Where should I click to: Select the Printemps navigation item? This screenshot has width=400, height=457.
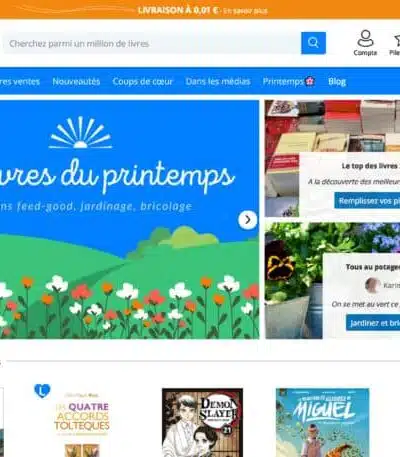(x=283, y=81)
